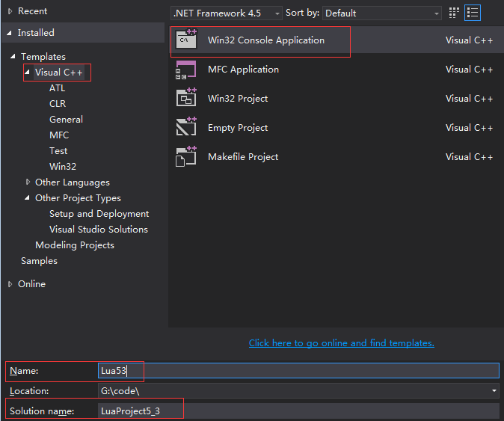504x421 pixels.
Task: Switch to small icons view
Action: [455, 13]
